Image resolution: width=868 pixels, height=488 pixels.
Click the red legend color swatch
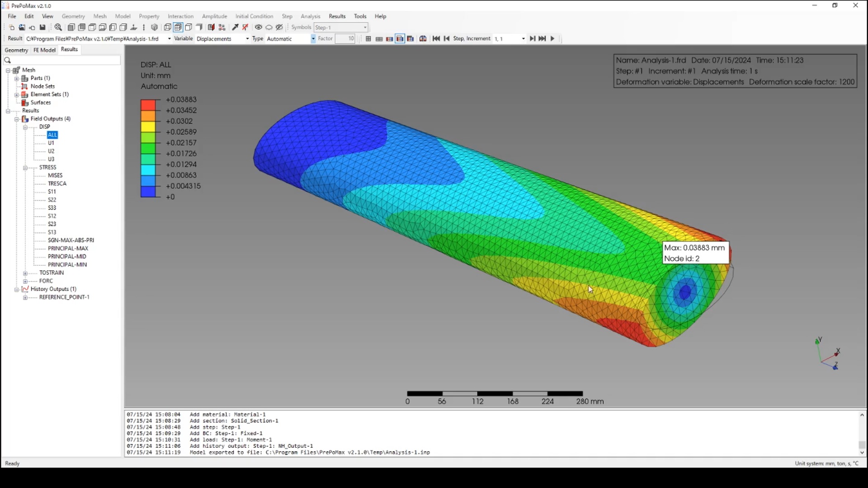pos(148,105)
